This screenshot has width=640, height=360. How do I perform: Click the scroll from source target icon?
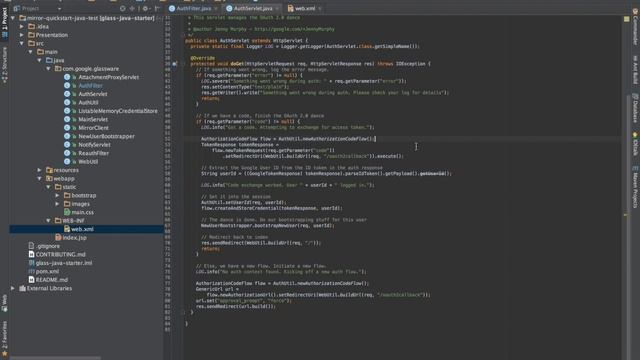tap(122, 8)
